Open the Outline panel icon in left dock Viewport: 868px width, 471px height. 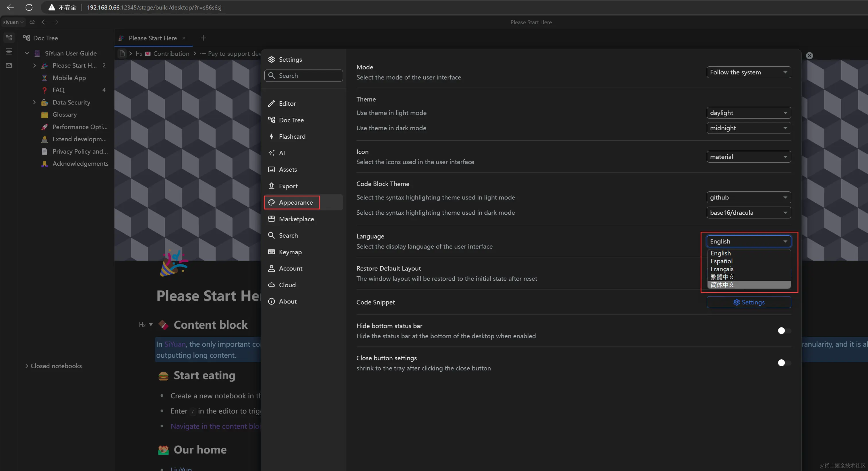pos(9,51)
